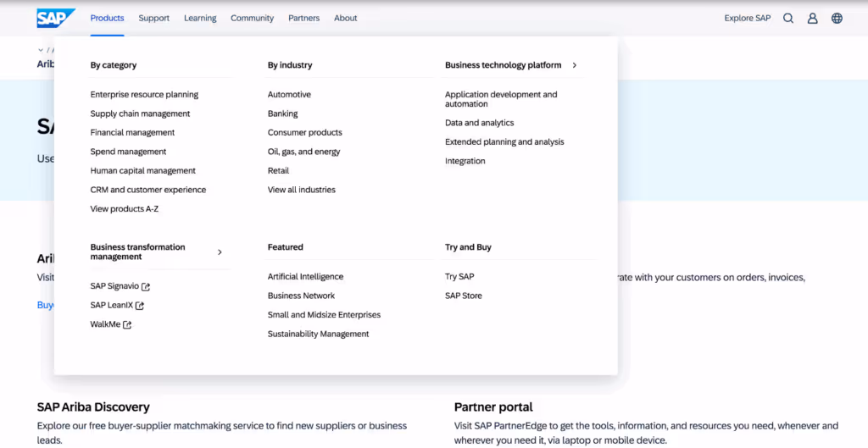
Task: Open the About menu
Action: click(346, 19)
